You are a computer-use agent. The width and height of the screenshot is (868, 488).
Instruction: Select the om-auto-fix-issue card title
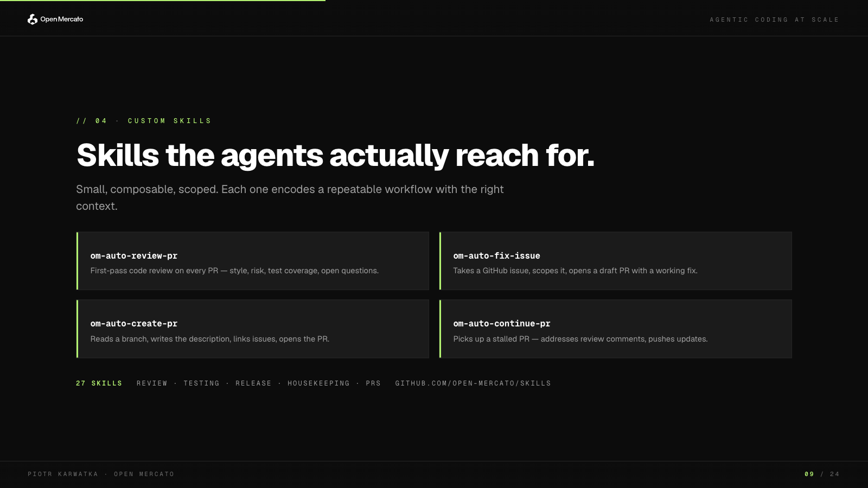tap(496, 256)
